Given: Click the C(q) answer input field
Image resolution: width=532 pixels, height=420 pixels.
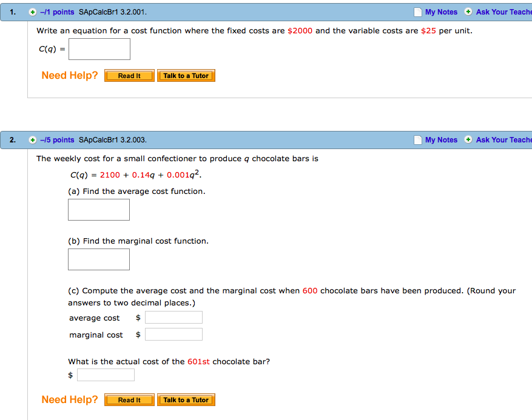Looking at the screenshot, I should (99, 48).
